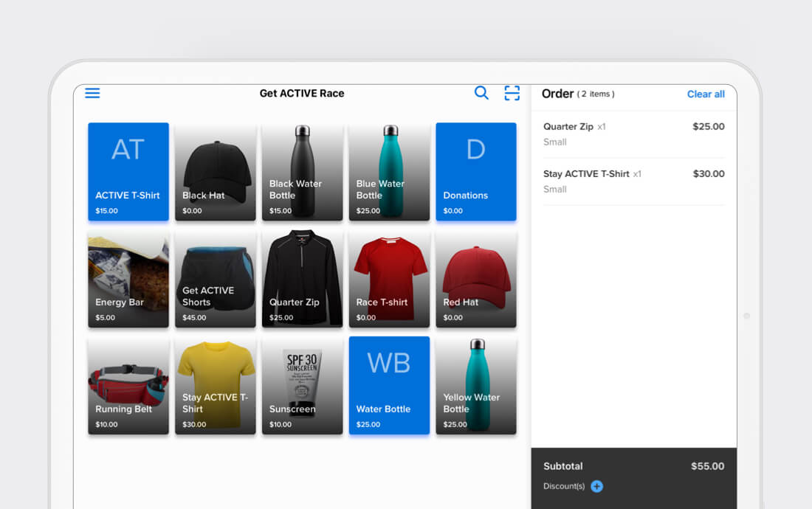The width and height of the screenshot is (812, 509).
Task: Select the Red Hat product
Action: point(476,279)
